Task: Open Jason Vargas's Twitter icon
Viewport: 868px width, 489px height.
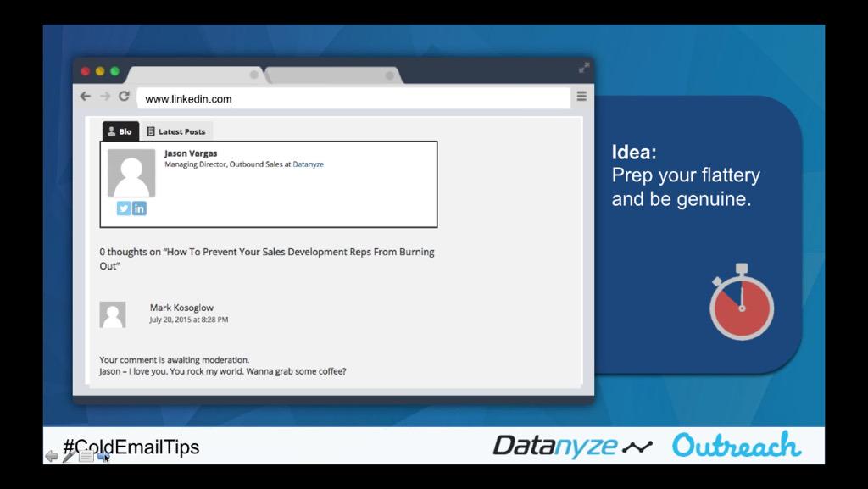Action: pos(124,208)
